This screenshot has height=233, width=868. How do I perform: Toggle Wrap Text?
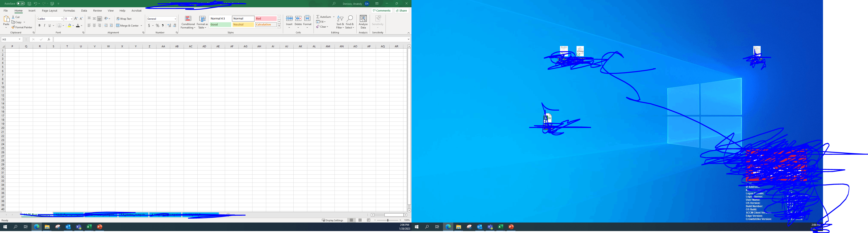coord(124,19)
